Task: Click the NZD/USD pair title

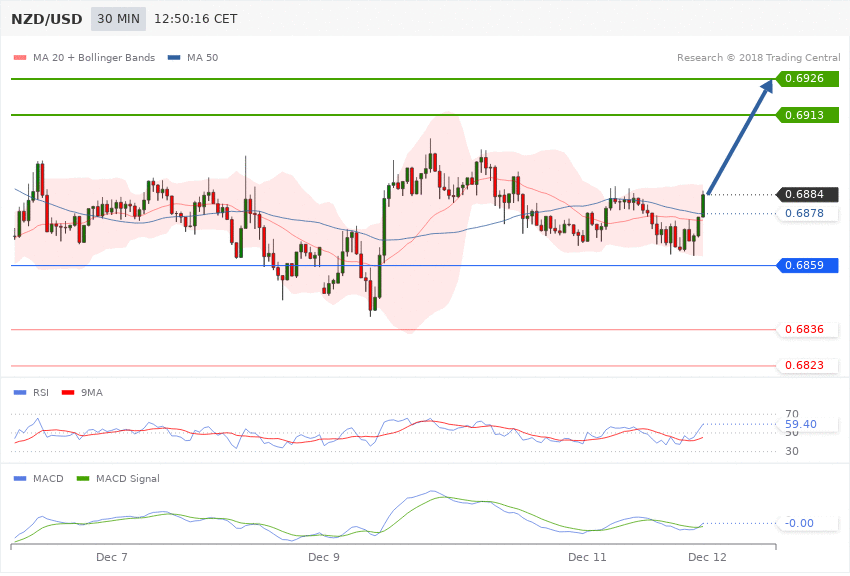Action: pos(47,19)
